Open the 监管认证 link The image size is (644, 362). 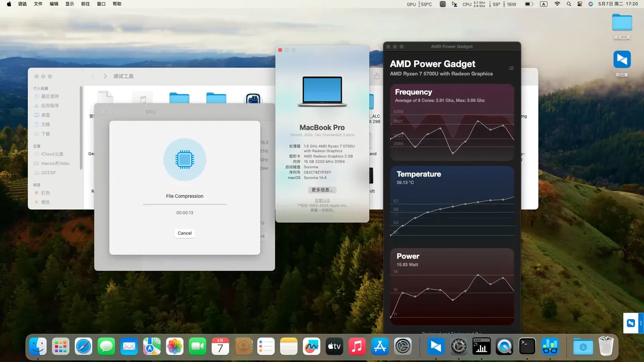point(322,201)
